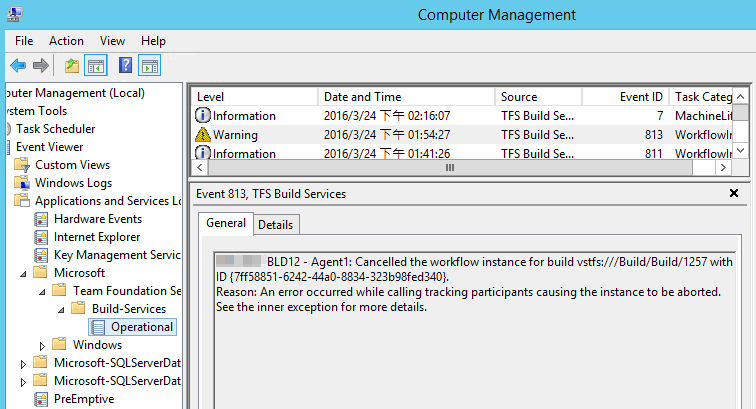Toggle the Show/Hide Action Pane icon

pyautogui.click(x=149, y=66)
